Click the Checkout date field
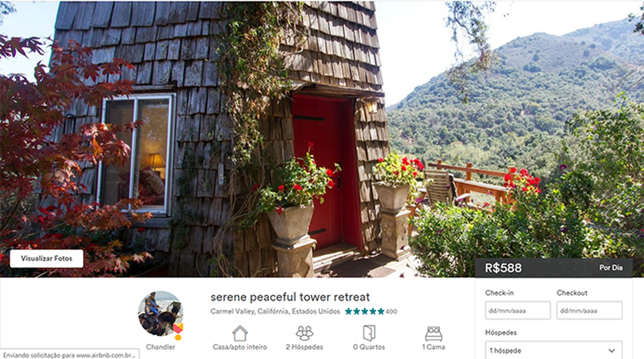This screenshot has height=359, width=644. point(589,311)
